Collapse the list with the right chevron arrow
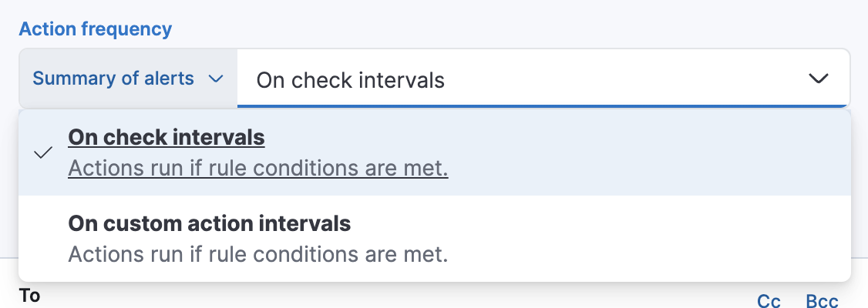Screen dimensions: 868x308 pos(818,79)
